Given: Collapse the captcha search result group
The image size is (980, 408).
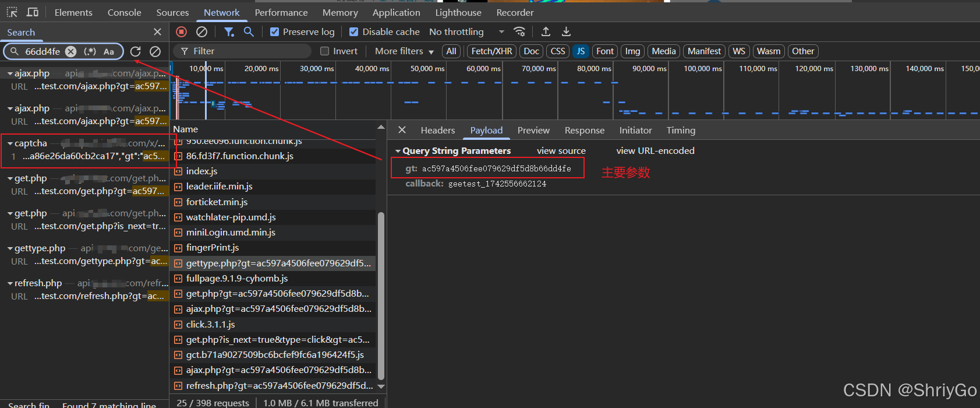Looking at the screenshot, I should 10,143.
